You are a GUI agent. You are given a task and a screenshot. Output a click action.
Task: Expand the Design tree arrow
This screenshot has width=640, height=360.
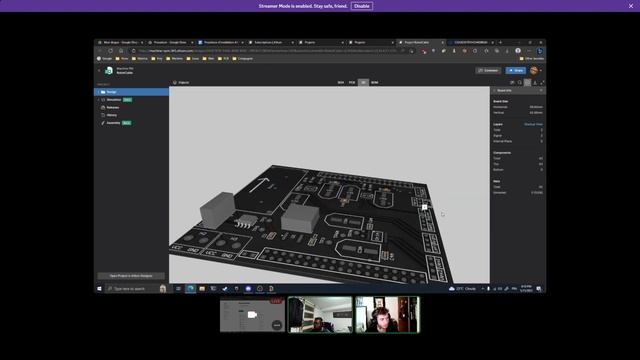98,92
